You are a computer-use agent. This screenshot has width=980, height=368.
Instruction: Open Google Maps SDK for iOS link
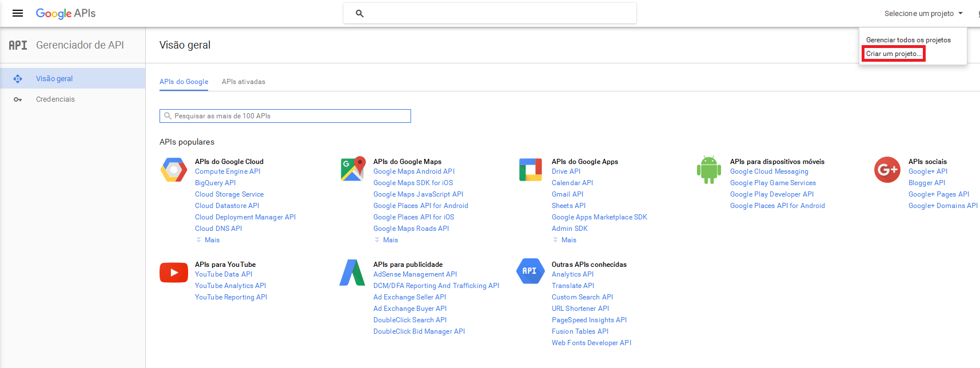tap(413, 183)
